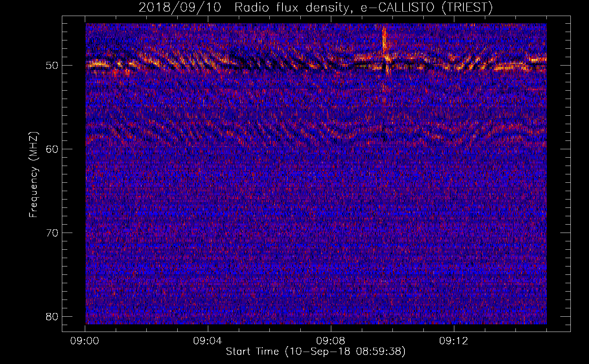The height and width of the screenshot is (364, 589).
Task: Click the '09:12' time tick label
Action: [x=454, y=341]
